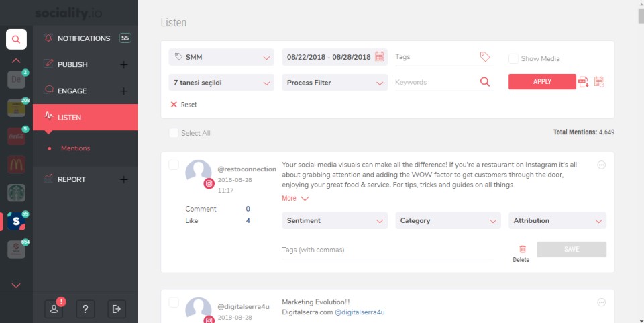Tick the checkbox for @restoconnection mention
Viewport: 644px width, 323px height.
click(174, 165)
